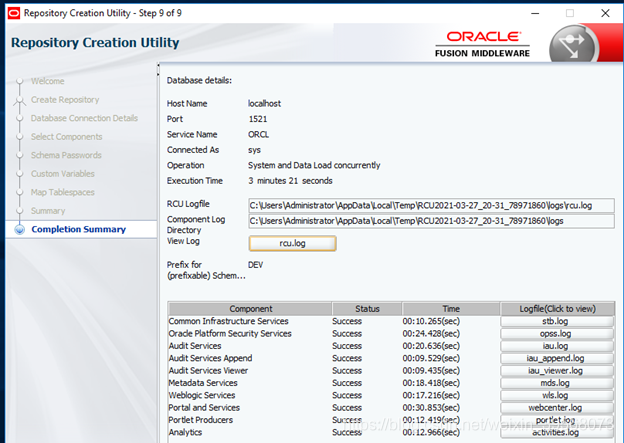Screen dimensions: 624x443
Task: Click the RCU Logfile path field
Action: click(x=431, y=205)
